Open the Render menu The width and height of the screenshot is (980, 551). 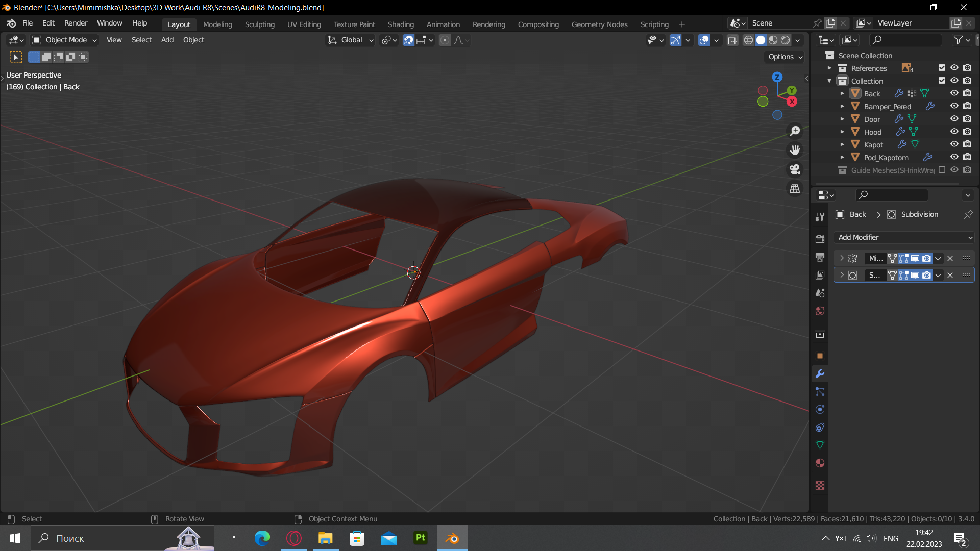(x=76, y=23)
